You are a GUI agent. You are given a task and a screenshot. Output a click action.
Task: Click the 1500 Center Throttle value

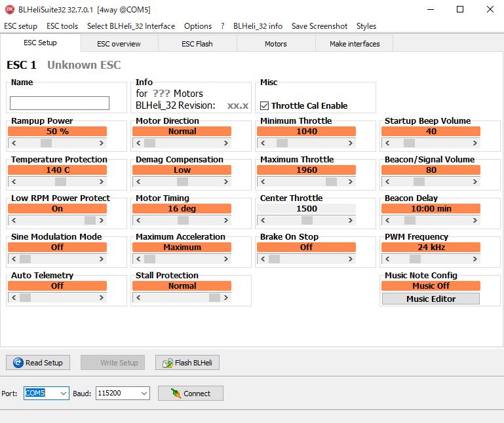306,209
